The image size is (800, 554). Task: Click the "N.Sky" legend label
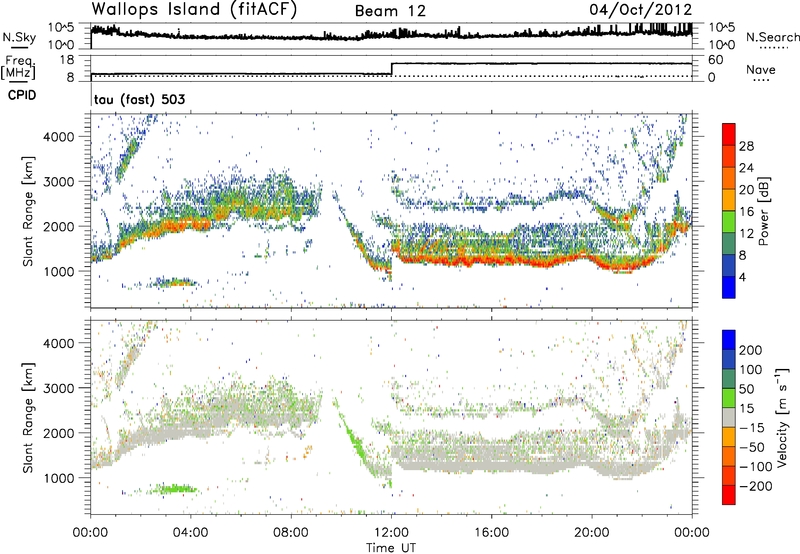[x=19, y=37]
